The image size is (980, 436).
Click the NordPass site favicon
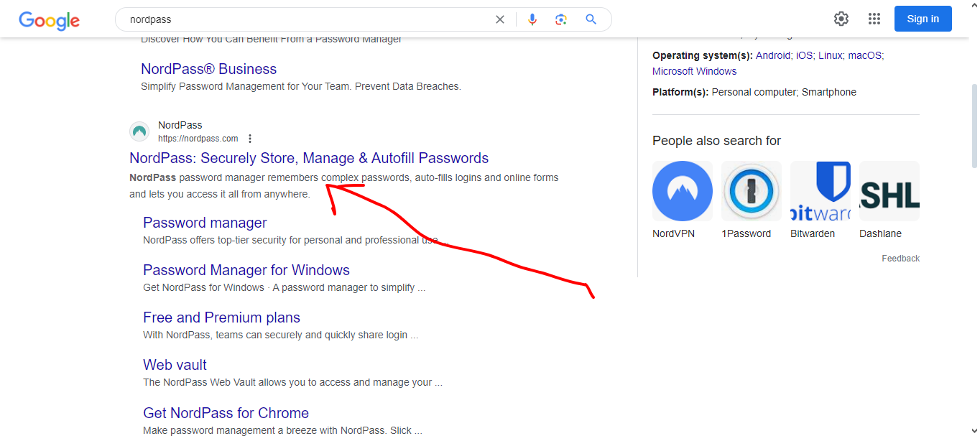pyautogui.click(x=139, y=131)
